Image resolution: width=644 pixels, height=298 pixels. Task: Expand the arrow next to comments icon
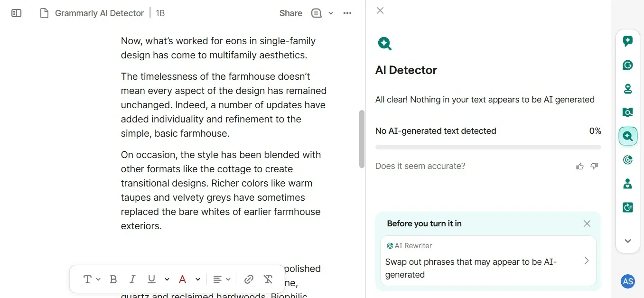click(x=331, y=13)
